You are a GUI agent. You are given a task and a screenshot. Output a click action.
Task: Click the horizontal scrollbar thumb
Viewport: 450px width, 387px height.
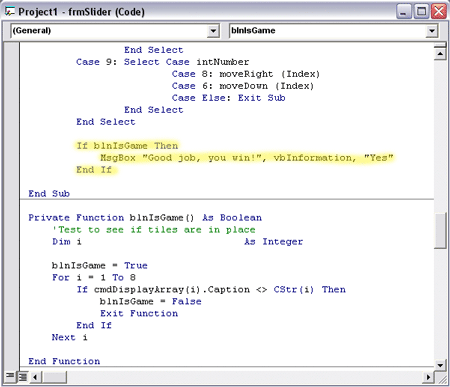pos(54,377)
